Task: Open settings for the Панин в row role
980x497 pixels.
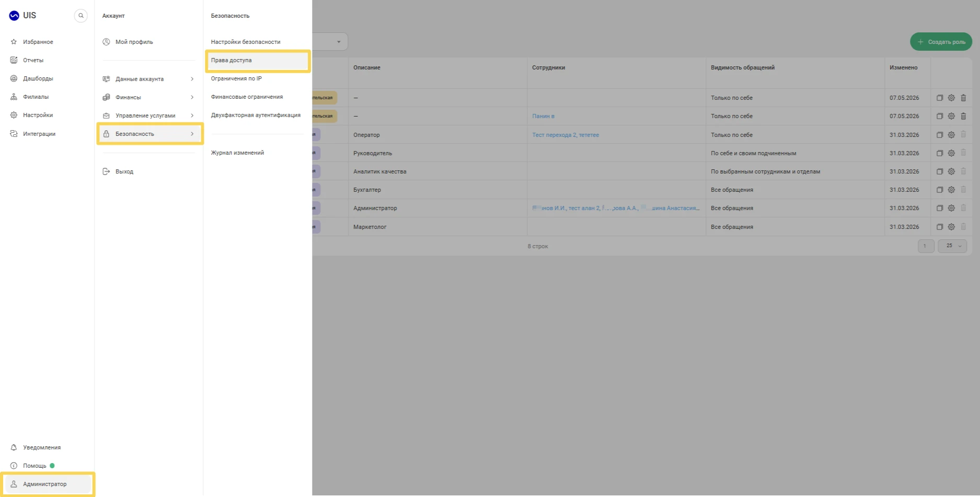Action: point(951,116)
